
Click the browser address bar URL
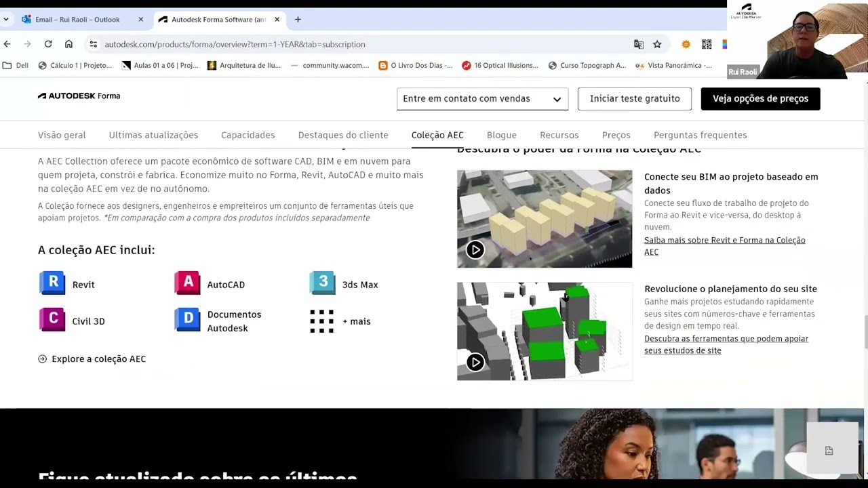click(x=235, y=44)
